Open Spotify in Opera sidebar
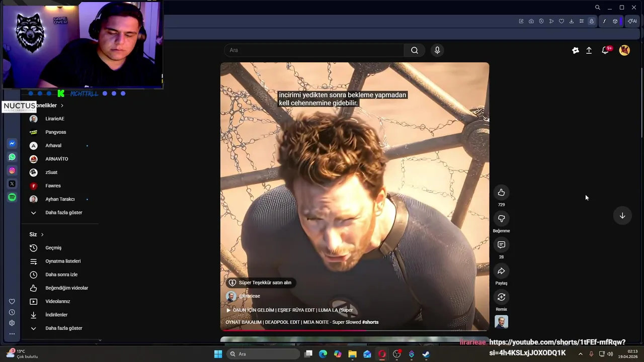Viewport: 644px width, 362px height. click(x=12, y=198)
